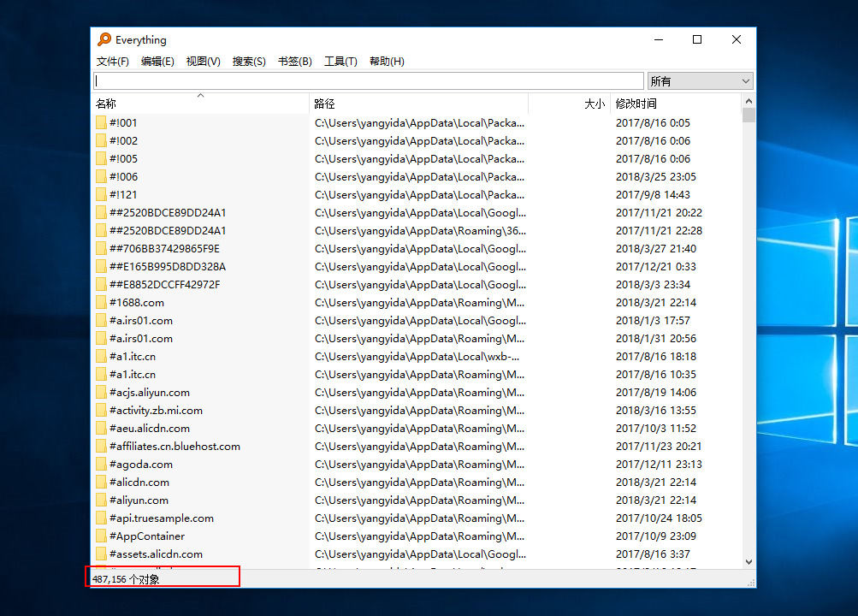
Task: Open the 帮助(H) menu
Action: 387,62
